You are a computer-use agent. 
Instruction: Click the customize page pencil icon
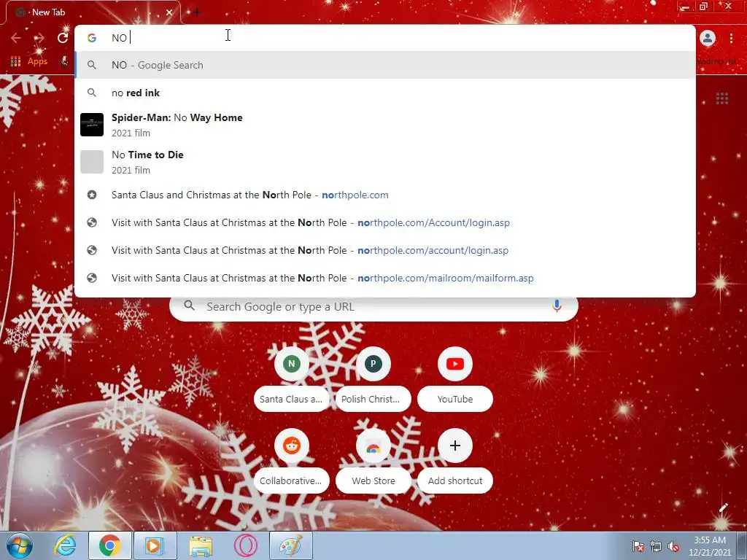(723, 507)
